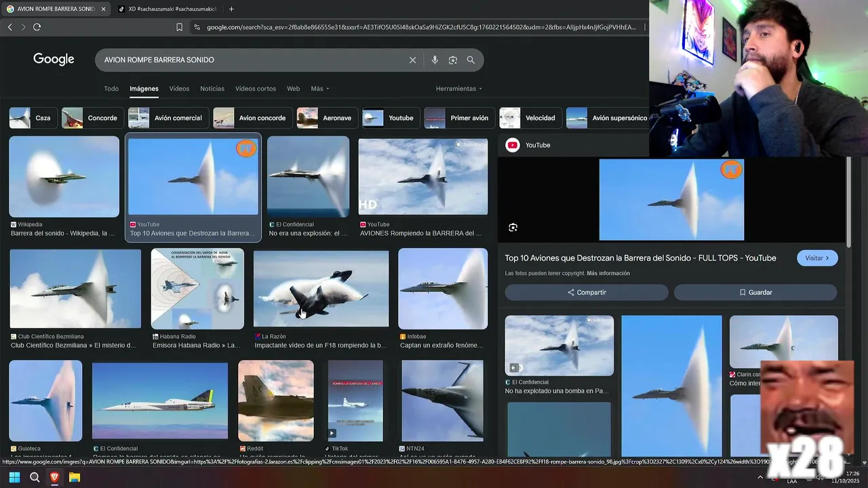Open the Club Científico Bezmiliana image
Viewport: 868px width, 488px height.
point(75,288)
